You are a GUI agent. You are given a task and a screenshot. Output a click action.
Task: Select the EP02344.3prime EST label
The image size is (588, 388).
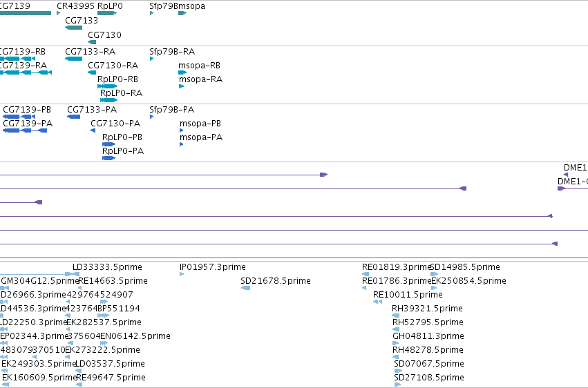coord(35,336)
